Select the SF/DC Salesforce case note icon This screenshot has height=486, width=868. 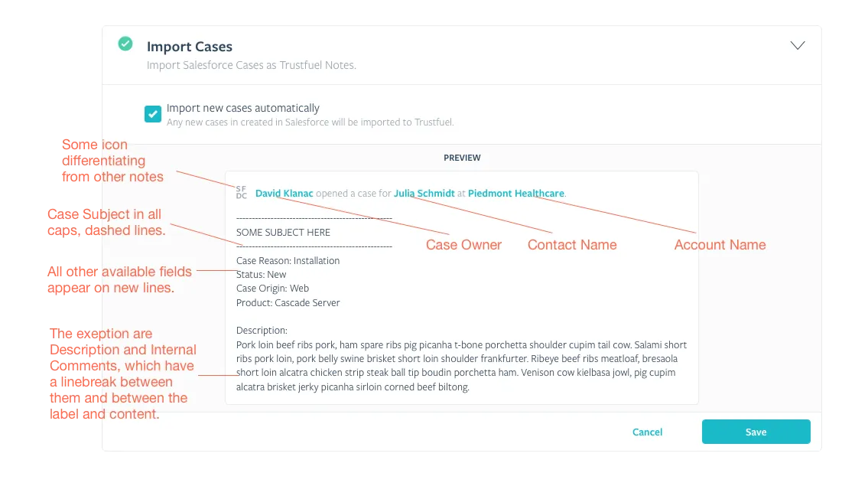coord(240,192)
